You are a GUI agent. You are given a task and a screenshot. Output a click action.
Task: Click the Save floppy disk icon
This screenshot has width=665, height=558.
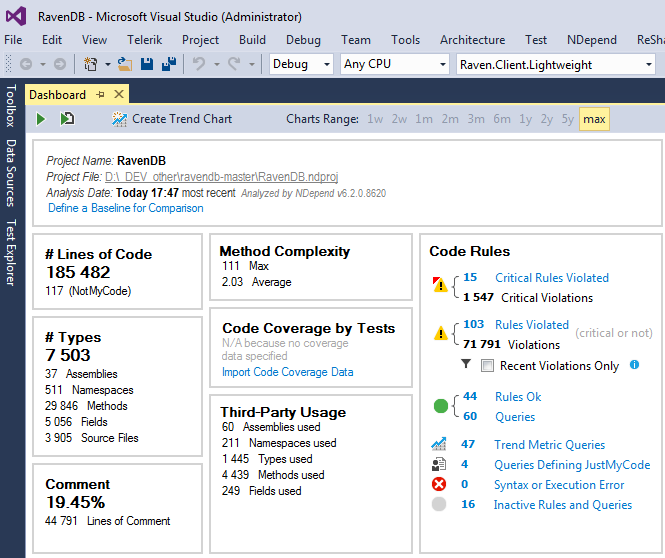click(147, 64)
